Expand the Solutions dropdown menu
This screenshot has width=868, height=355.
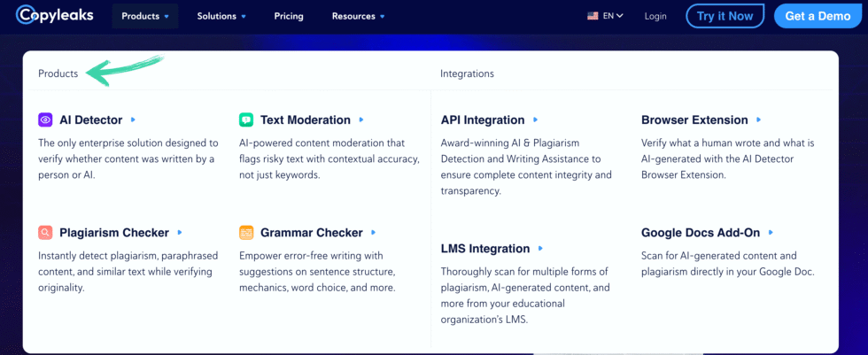(x=221, y=16)
